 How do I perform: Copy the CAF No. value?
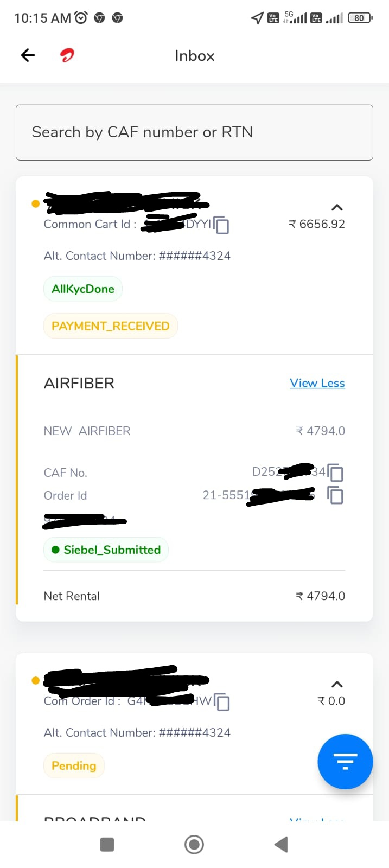(335, 473)
